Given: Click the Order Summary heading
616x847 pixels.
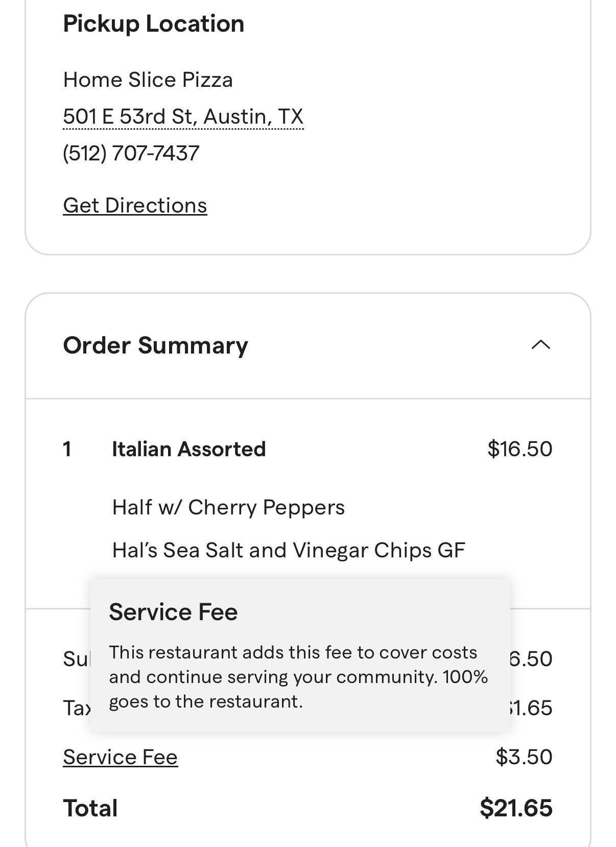Looking at the screenshot, I should 155,345.
